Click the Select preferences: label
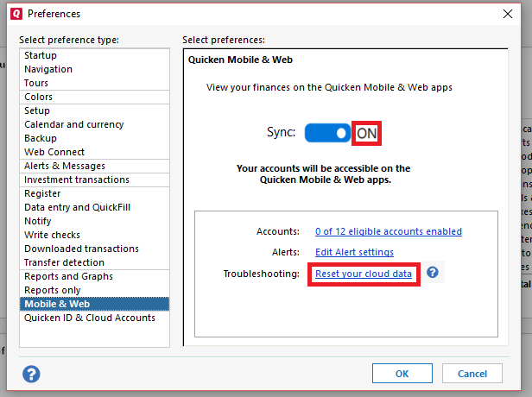532x397 pixels. point(224,40)
